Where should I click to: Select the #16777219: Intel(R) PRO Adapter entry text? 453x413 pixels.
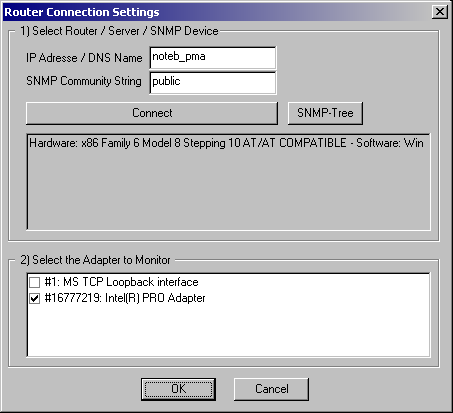(125, 298)
